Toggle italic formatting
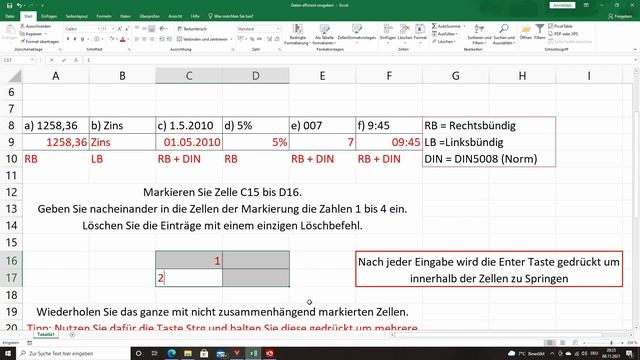 (x=75, y=39)
